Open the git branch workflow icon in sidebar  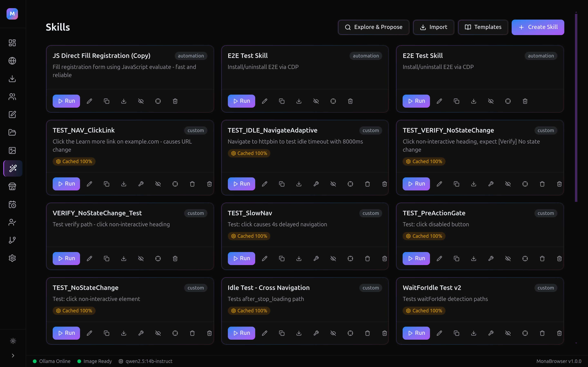pos(12,240)
